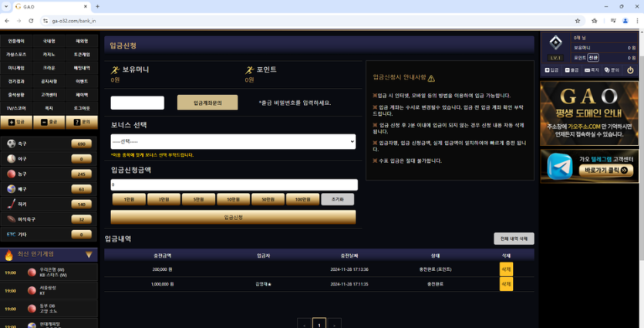
Task: Click the 245 count badge for 농구
Action: pos(81,174)
